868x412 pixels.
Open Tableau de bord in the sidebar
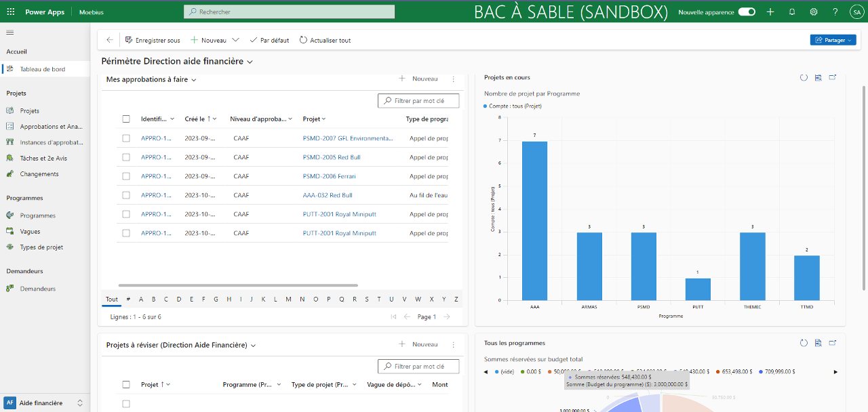46,69
